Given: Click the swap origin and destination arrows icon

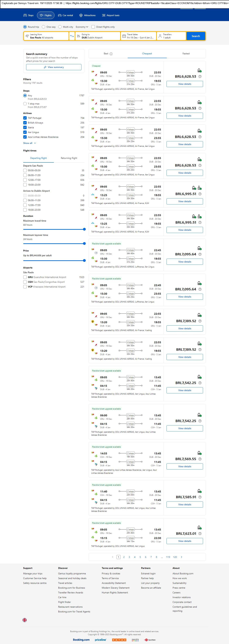Looking at the screenshot, I should tap(72, 36).
